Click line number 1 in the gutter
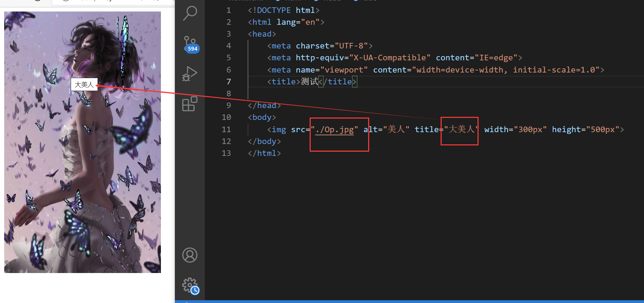Image resolution: width=644 pixels, height=303 pixels. point(228,10)
